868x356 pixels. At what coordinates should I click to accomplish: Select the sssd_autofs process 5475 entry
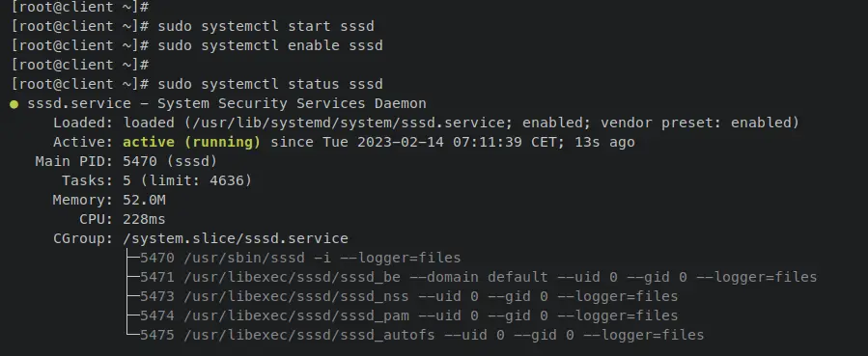point(422,336)
